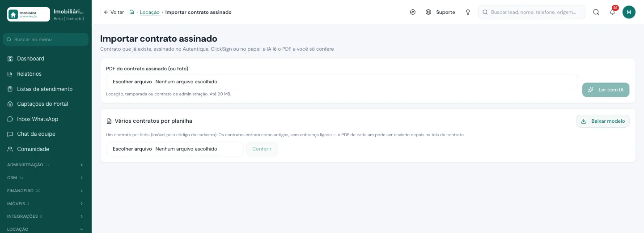
Task: Choose file for the signed contract PDF
Action: pyautogui.click(x=342, y=82)
